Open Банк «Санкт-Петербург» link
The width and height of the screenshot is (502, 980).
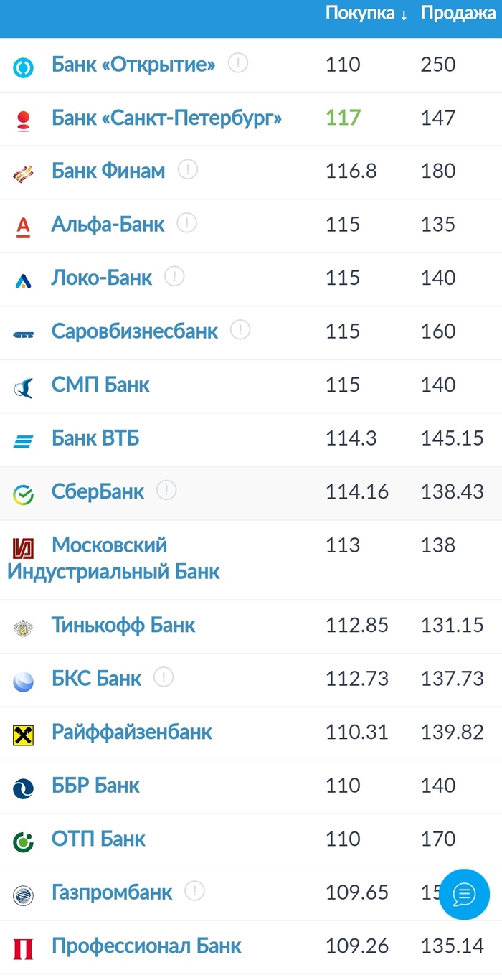click(166, 118)
